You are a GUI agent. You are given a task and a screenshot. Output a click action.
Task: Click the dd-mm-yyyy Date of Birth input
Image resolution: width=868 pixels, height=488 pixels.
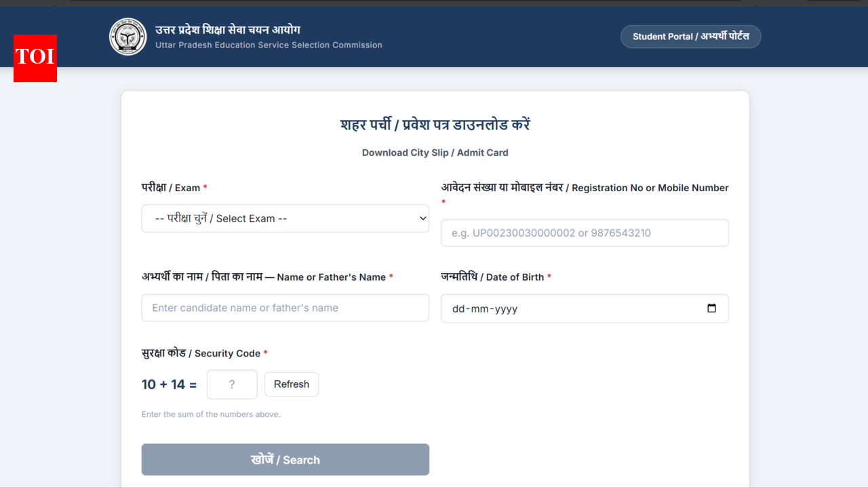[576, 308]
